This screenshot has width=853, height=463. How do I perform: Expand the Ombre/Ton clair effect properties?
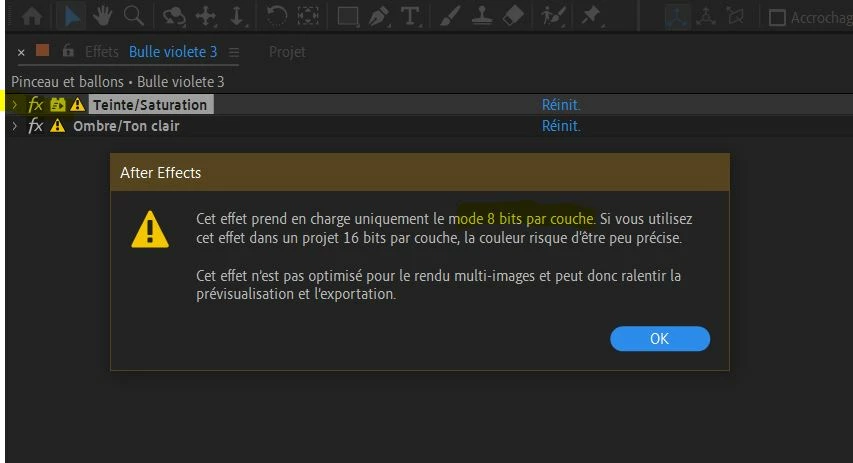[x=15, y=126]
